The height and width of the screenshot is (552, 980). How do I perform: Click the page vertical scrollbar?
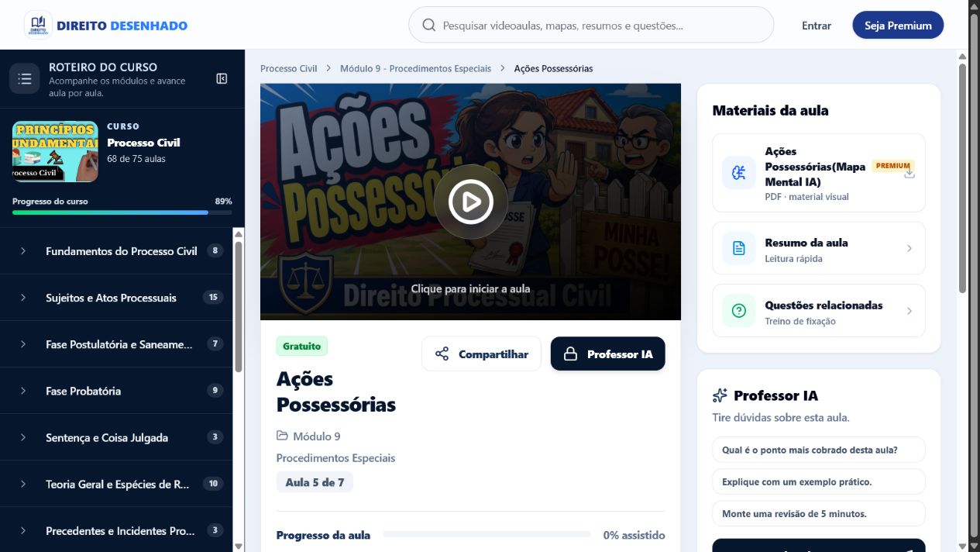963,178
